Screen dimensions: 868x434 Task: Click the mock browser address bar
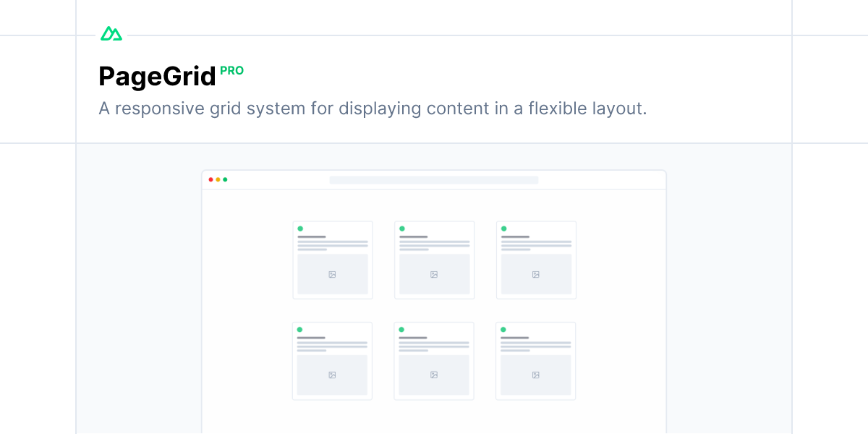pos(434,179)
